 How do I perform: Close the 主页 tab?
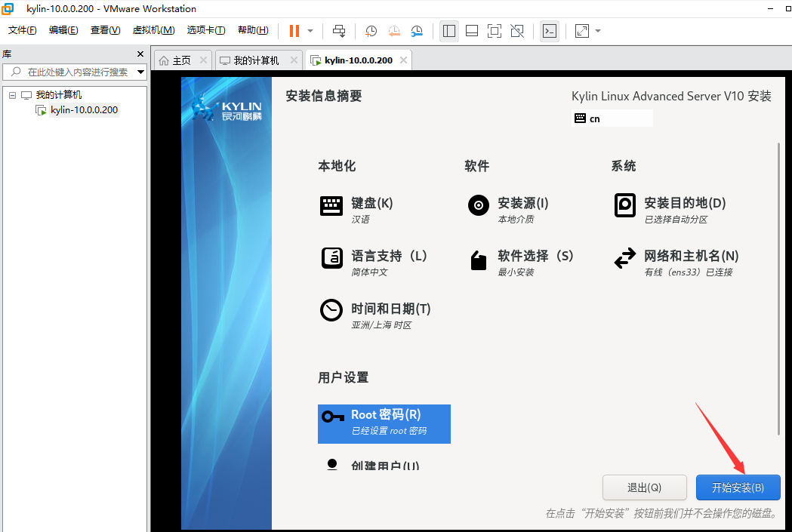203,60
